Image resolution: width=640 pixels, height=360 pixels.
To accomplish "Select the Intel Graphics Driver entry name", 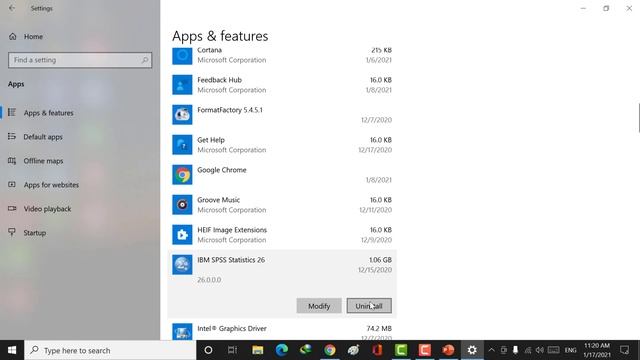I will (x=232, y=328).
